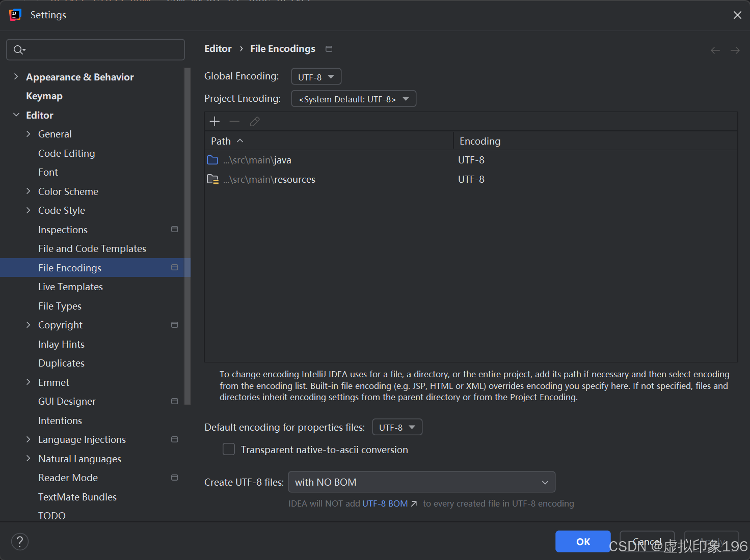This screenshot has width=750, height=560.
Task: Enable Transparent native-to-ascii conversion
Action: (x=229, y=449)
